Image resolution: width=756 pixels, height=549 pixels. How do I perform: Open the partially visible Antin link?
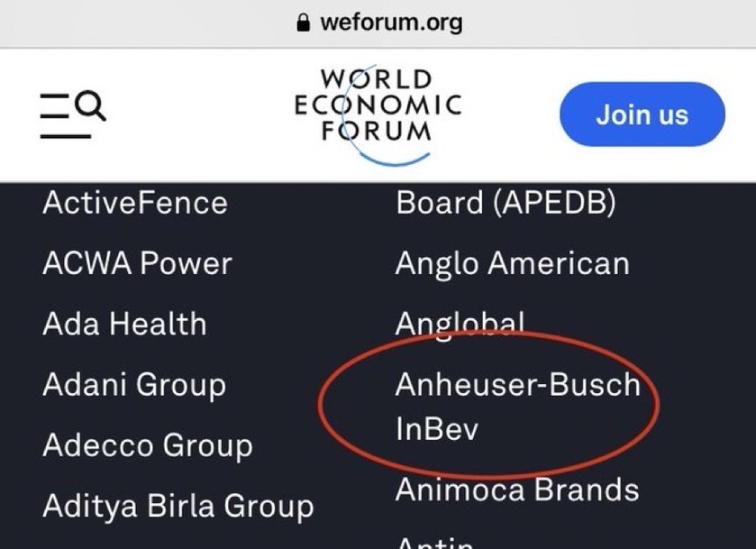pos(434,543)
